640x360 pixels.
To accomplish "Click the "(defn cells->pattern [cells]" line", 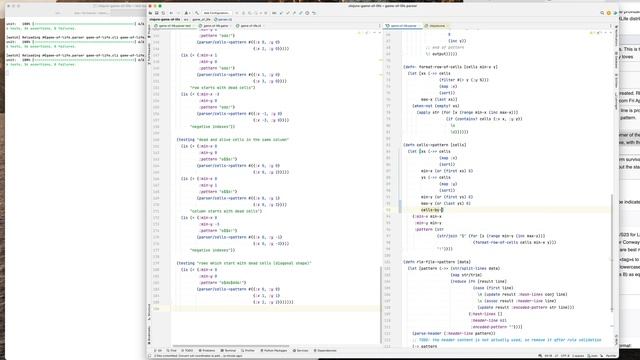I will pos(435,145).
